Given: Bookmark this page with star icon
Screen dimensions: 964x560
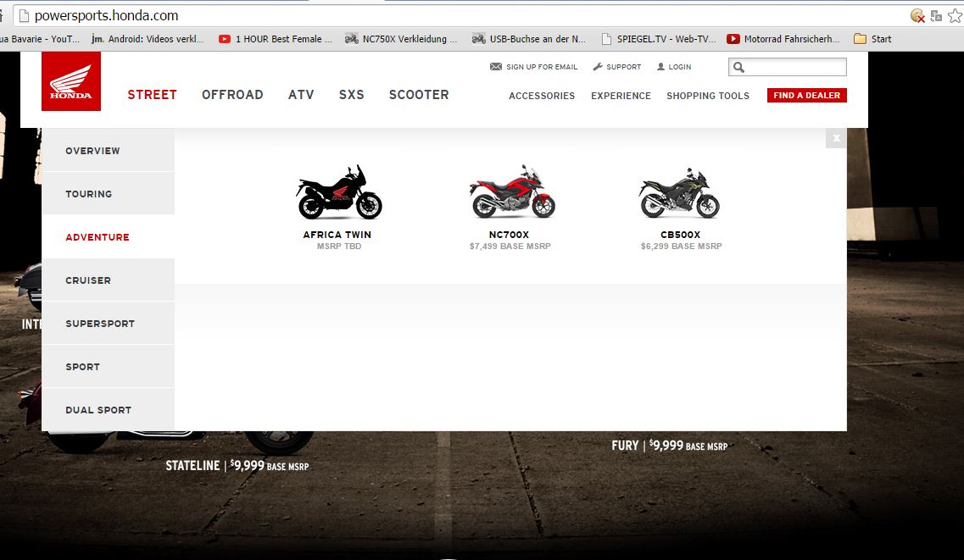Looking at the screenshot, I should point(955,16).
